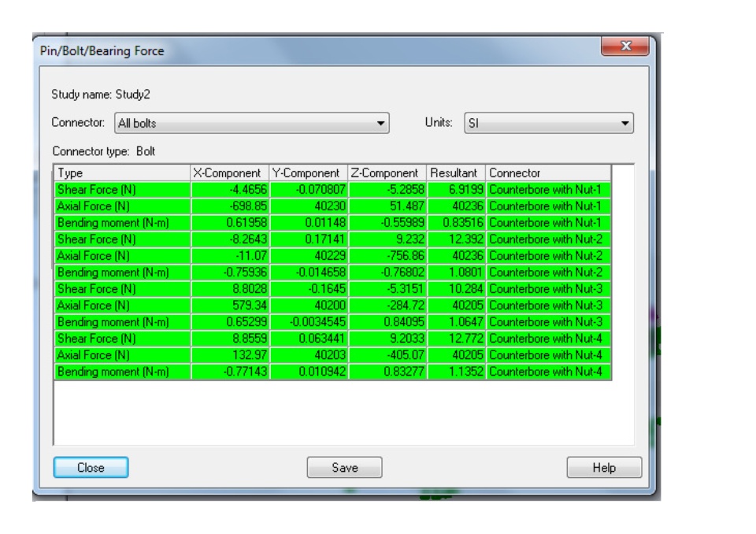
Task: Click the Y-component value -0.0034545
Action: (317, 322)
